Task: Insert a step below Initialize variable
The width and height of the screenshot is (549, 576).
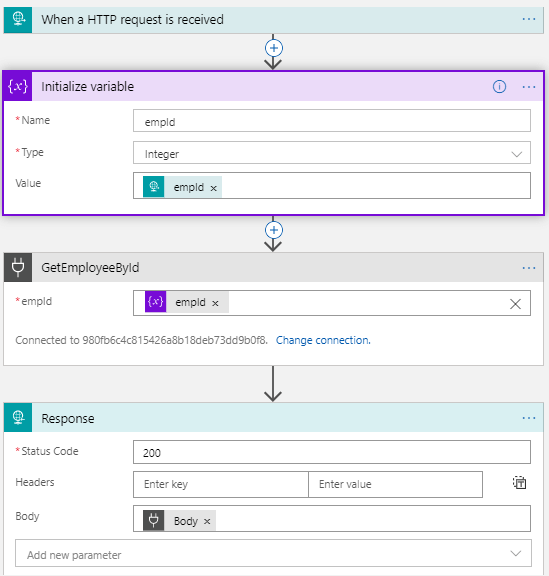Action: 274,230
